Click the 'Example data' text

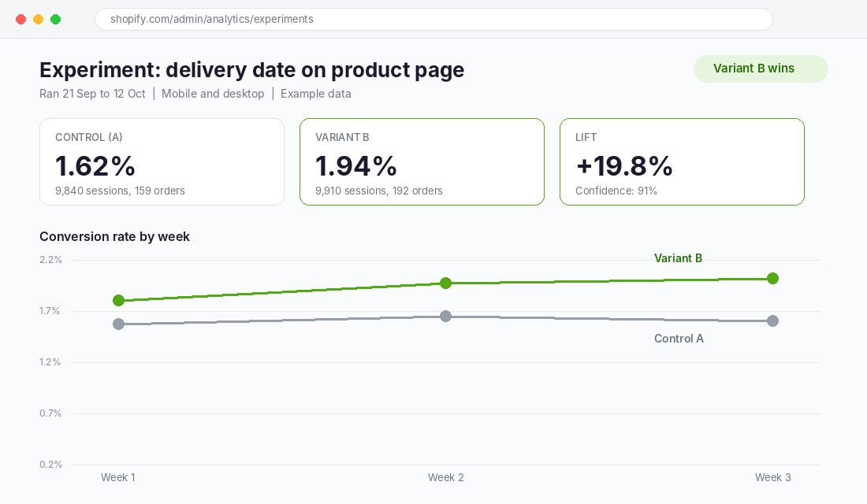316,94
